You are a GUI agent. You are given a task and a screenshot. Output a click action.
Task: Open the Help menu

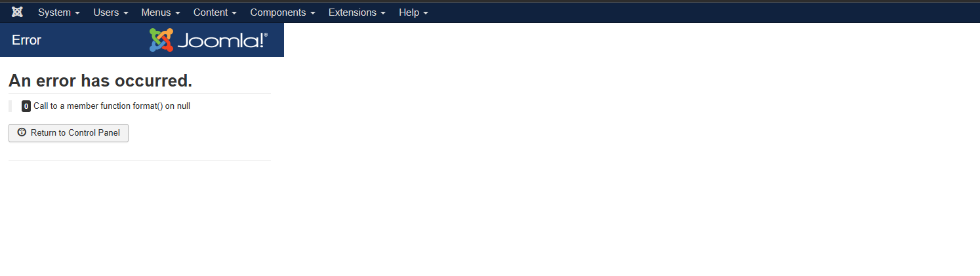pyautogui.click(x=413, y=12)
